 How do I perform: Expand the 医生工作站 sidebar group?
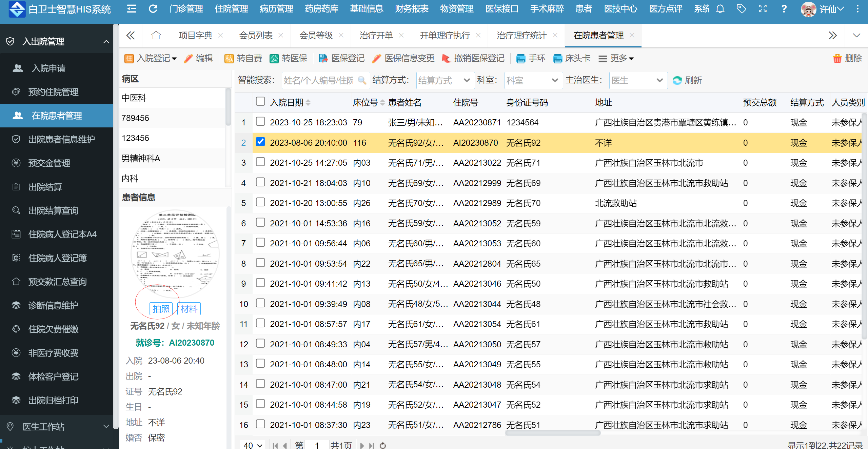coord(56,427)
